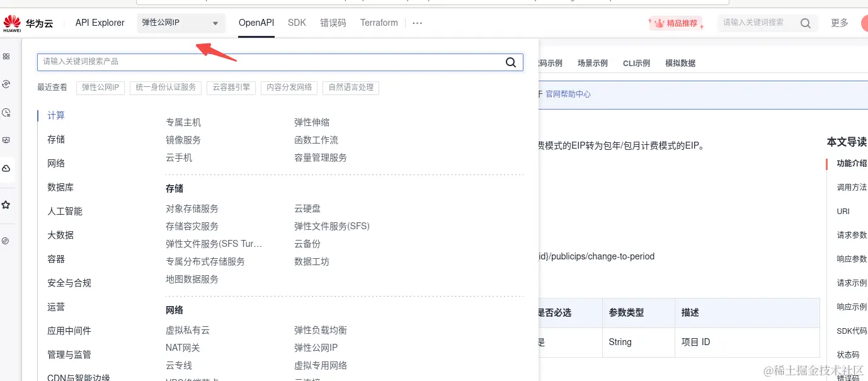Image resolution: width=868 pixels, height=381 pixels.
Task: Open the 地图数据服务 product
Action: (192, 279)
